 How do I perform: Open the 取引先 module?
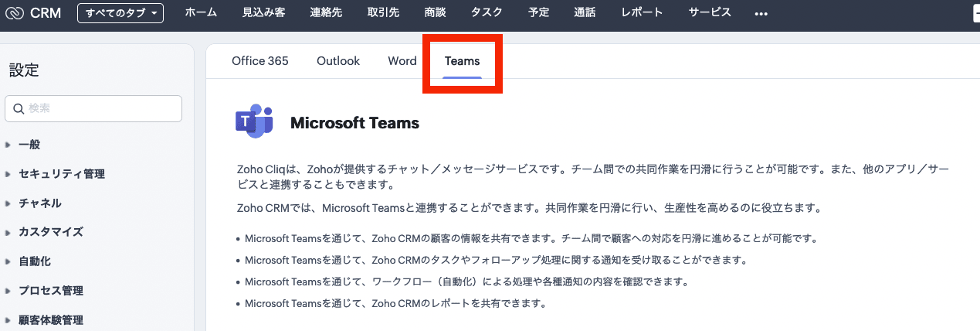coord(383,12)
